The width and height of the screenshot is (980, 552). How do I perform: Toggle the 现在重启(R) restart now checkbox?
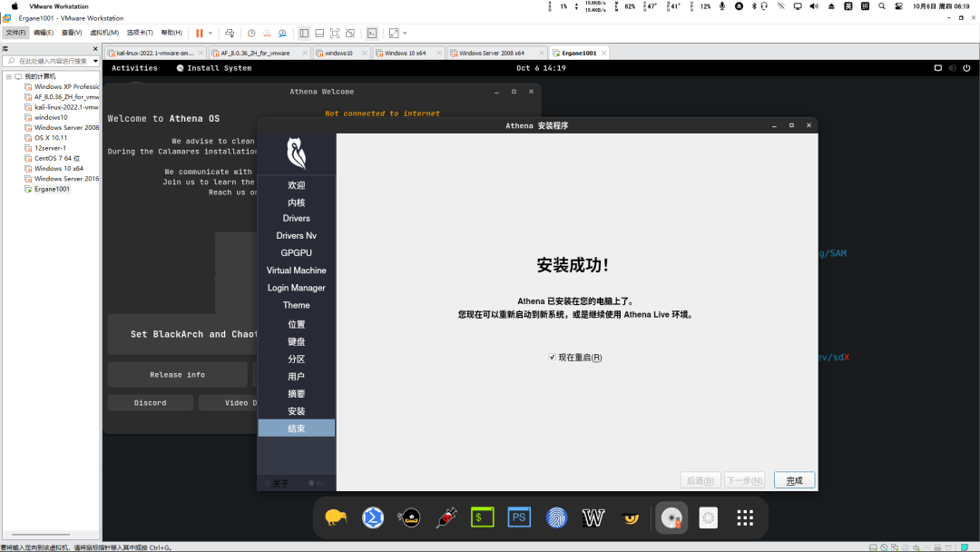[552, 357]
